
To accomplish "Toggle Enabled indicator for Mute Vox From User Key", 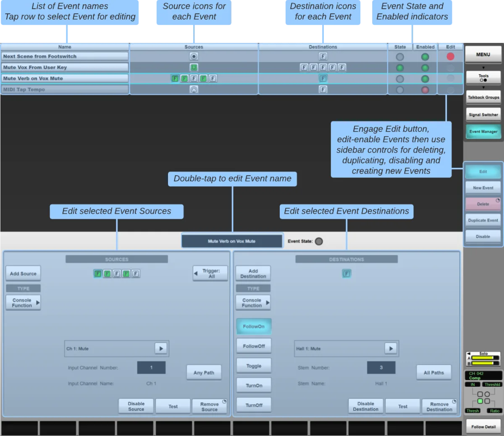I will point(425,68).
